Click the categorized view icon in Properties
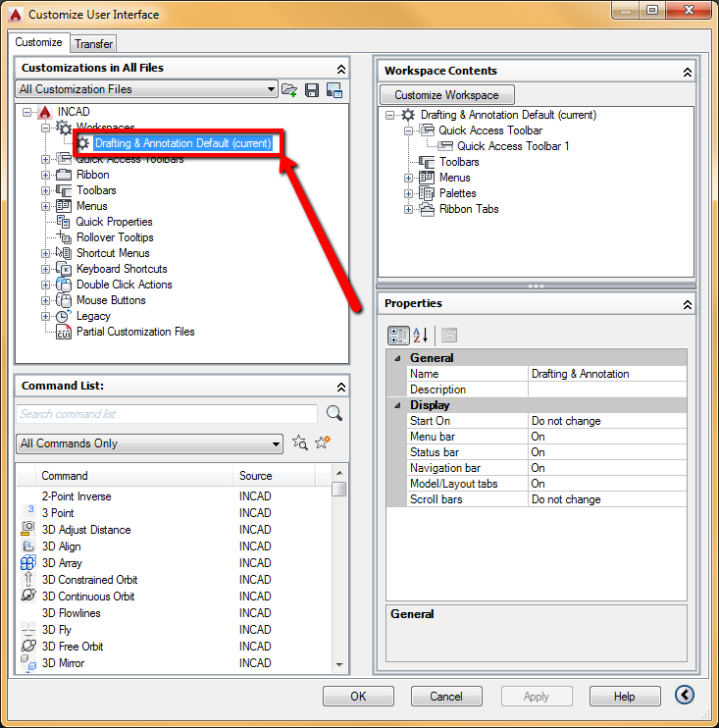Screen dimensions: 719x728 tap(398, 335)
